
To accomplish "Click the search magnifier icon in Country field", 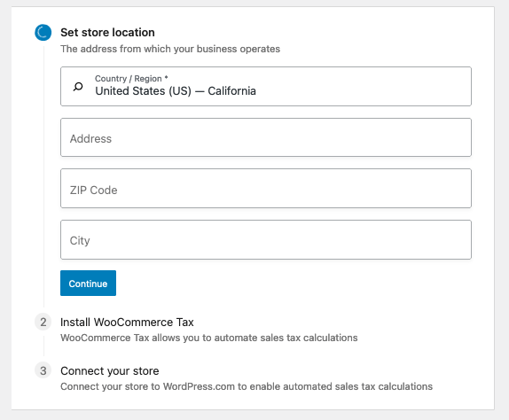I will click(78, 87).
